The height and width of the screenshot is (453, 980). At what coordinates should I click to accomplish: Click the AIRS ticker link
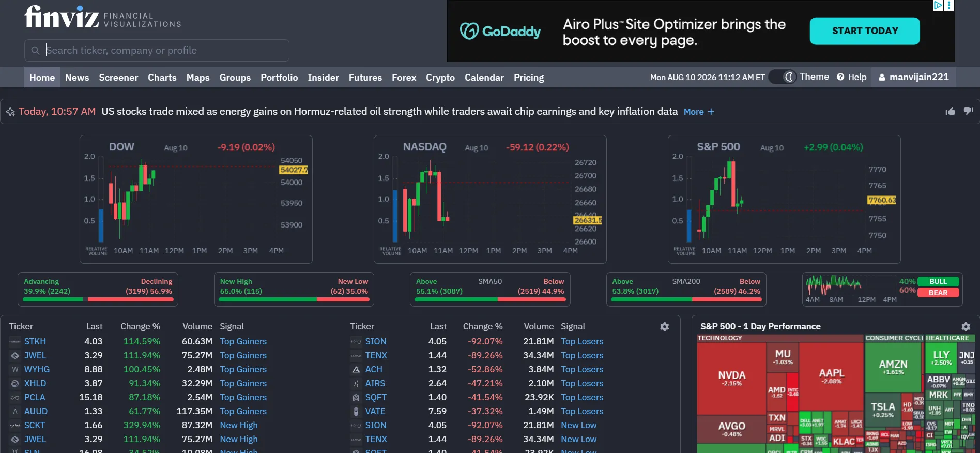coord(375,384)
